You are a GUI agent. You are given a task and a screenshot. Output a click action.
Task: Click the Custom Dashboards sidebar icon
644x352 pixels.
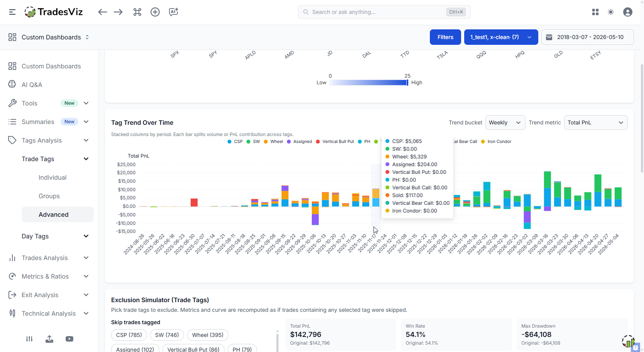tap(12, 66)
